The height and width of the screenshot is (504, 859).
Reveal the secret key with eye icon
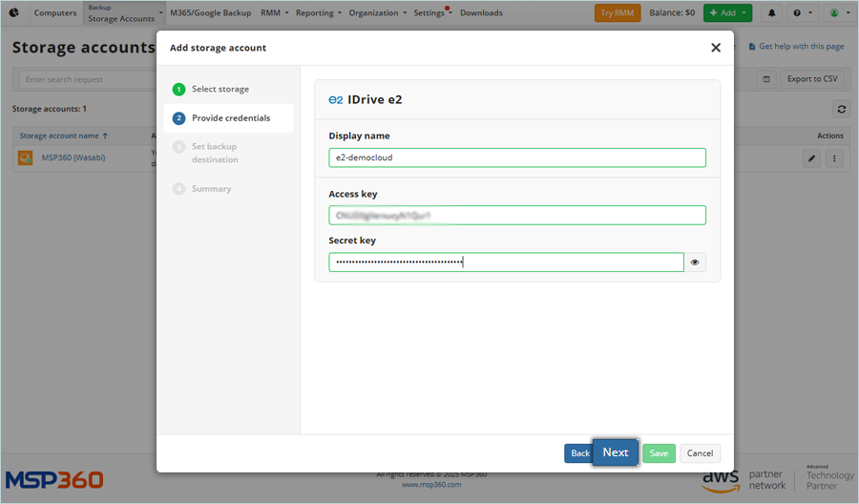[x=695, y=262]
